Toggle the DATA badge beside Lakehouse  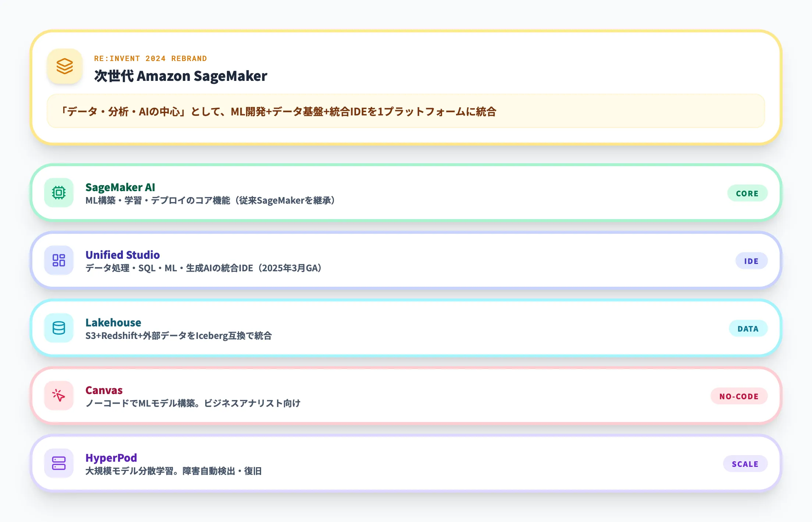748,328
